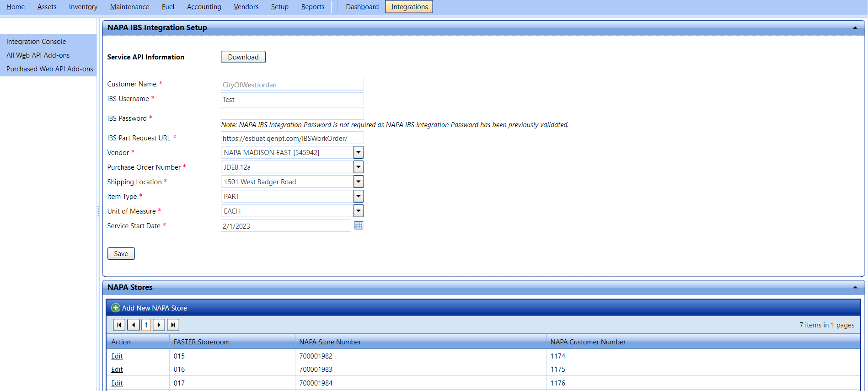The width and height of the screenshot is (868, 391).
Task: Click the IBS Username field
Action: click(x=292, y=99)
